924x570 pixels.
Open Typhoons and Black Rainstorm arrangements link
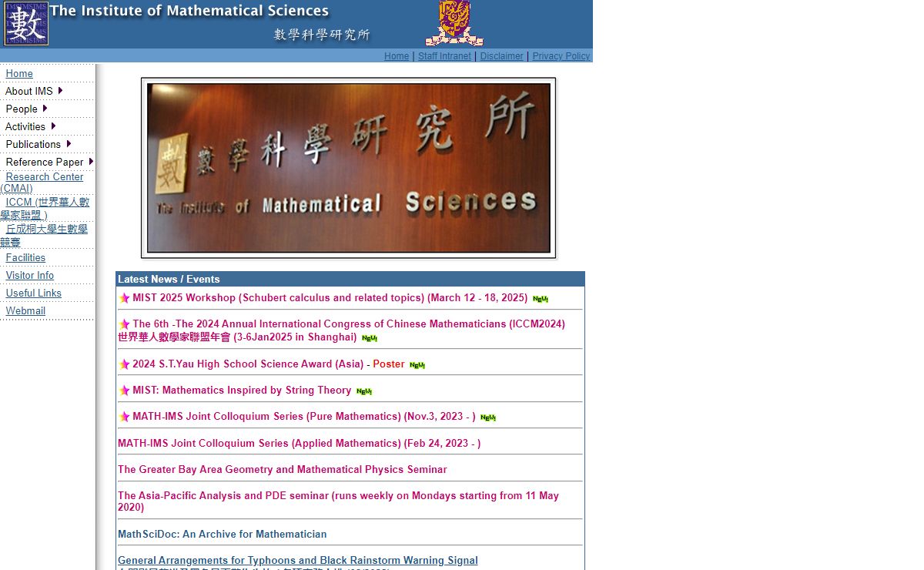[x=297, y=560]
